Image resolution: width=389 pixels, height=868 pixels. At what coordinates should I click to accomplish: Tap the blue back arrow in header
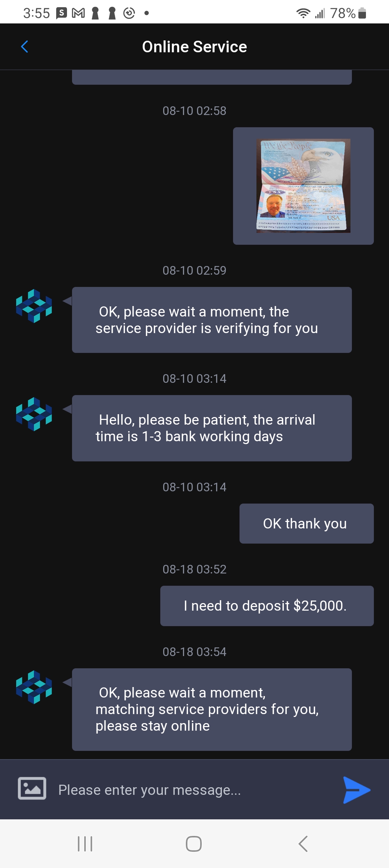tap(24, 46)
